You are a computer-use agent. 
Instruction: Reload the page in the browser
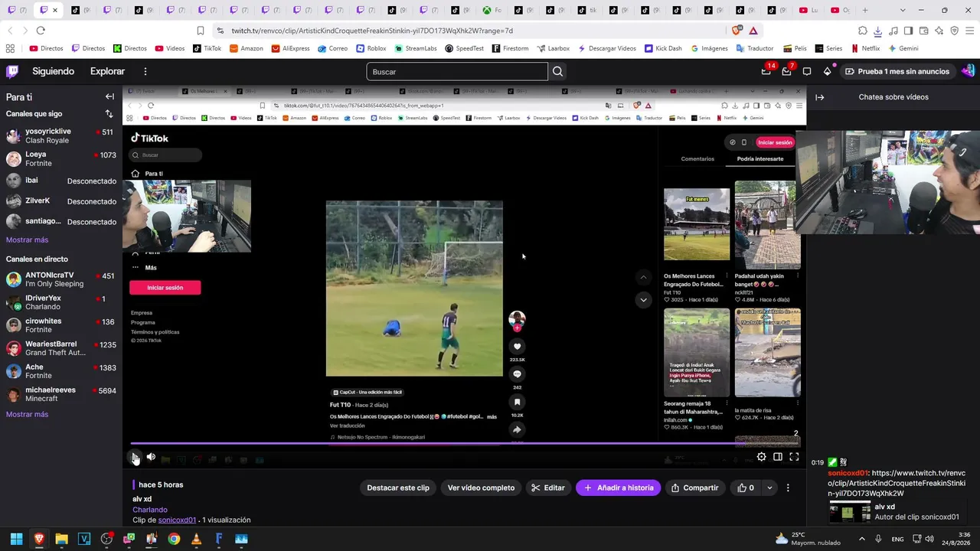click(41, 31)
